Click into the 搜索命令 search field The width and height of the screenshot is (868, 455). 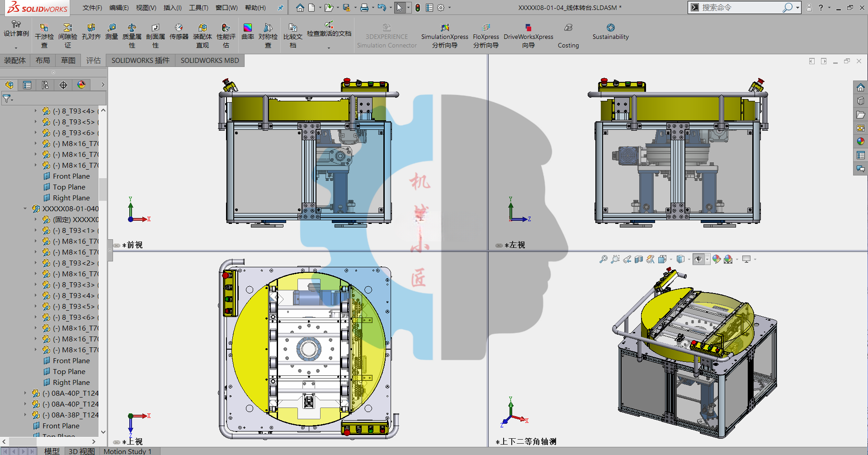pos(741,8)
